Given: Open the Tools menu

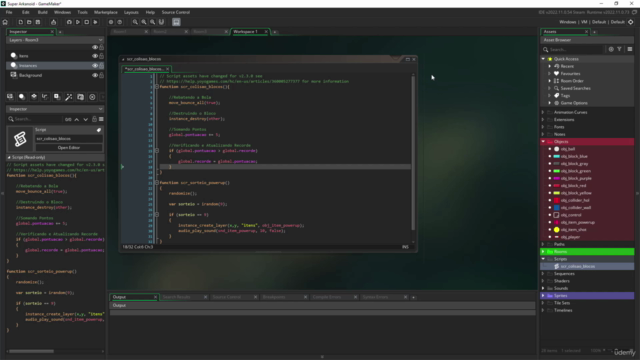Looking at the screenshot, I should (x=82, y=12).
